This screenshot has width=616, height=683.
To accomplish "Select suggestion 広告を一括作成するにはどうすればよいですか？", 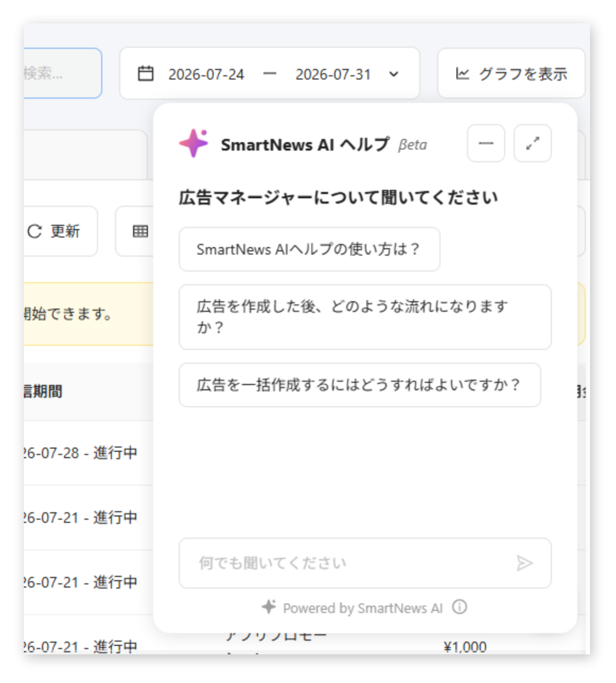I will click(x=359, y=385).
